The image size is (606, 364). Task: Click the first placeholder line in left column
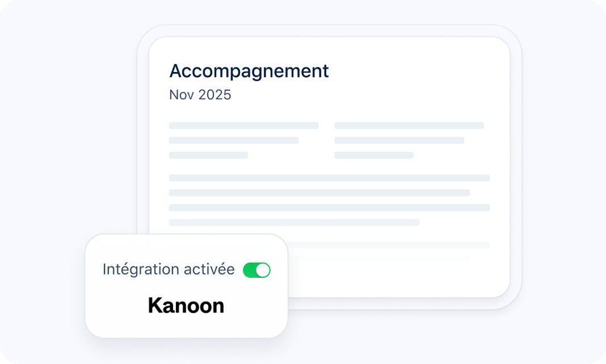pos(243,125)
